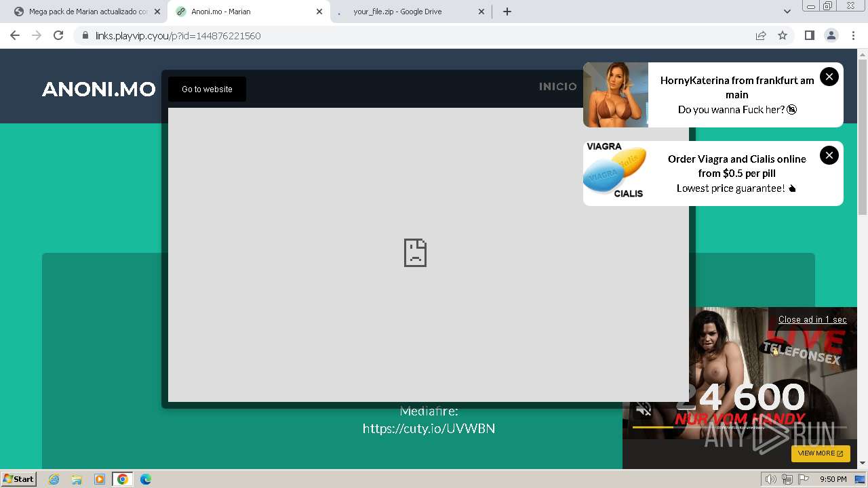Close the Anoni.mo - Marian tab
Screen dimensions: 868x488
[319, 12]
